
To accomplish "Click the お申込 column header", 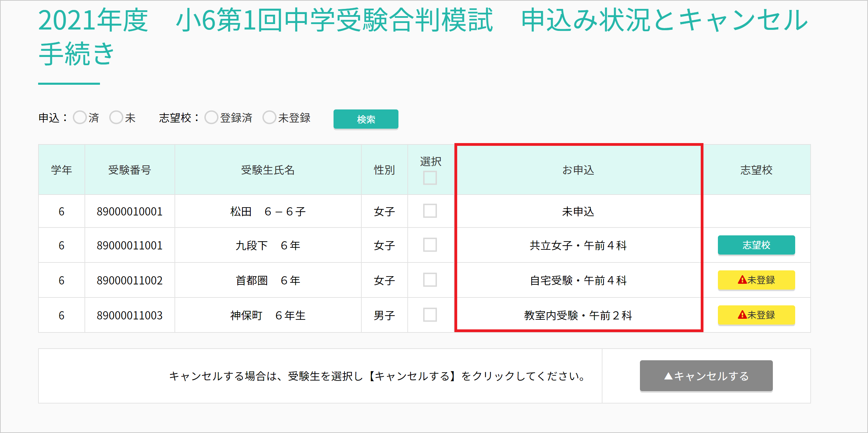I will 578,170.
